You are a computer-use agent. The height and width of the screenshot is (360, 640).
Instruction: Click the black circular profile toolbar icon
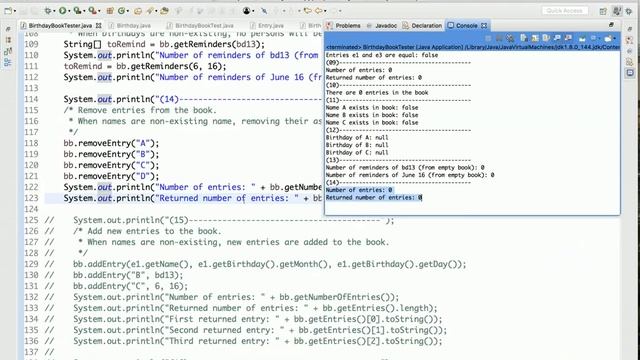tap(247, 11)
